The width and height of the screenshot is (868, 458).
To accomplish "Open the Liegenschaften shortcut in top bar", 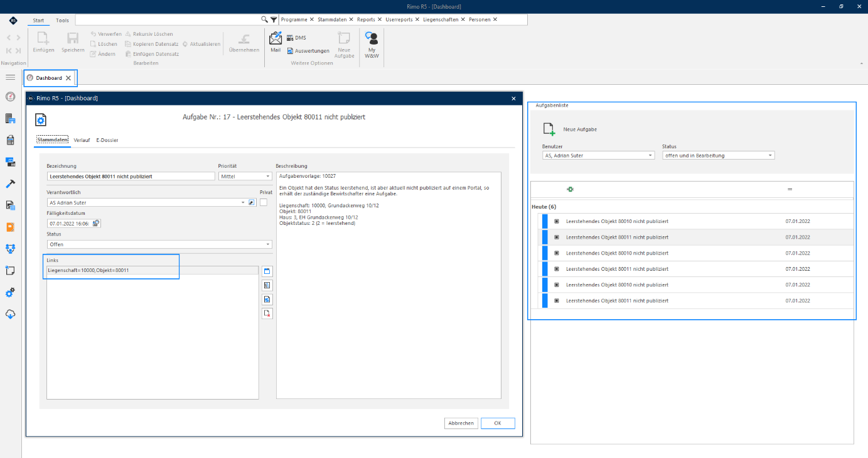I will 440,19.
